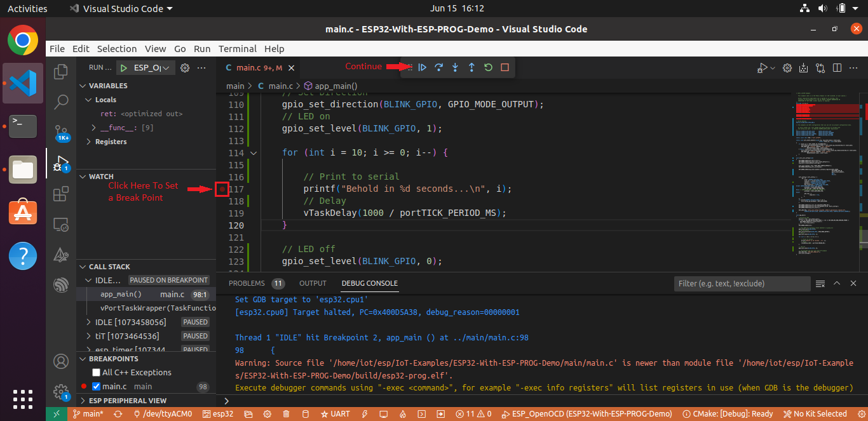Fold the for loop at line 114

[x=254, y=153]
